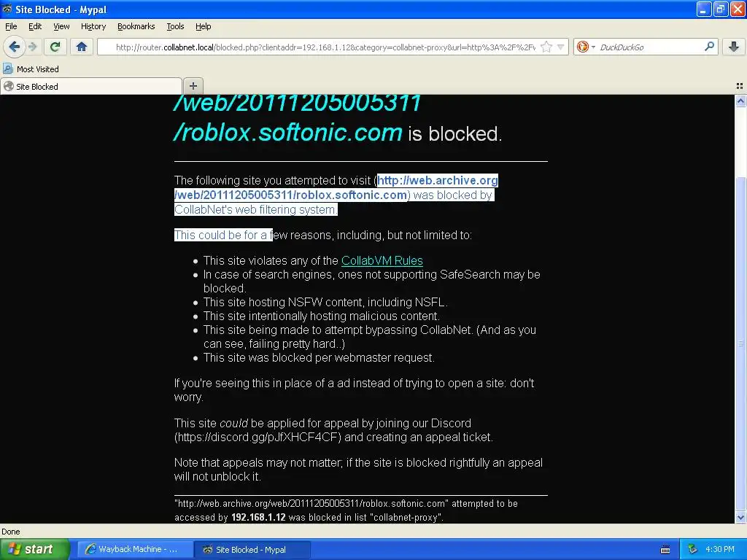Click the 192.168.1.12 client address text

coord(258,517)
